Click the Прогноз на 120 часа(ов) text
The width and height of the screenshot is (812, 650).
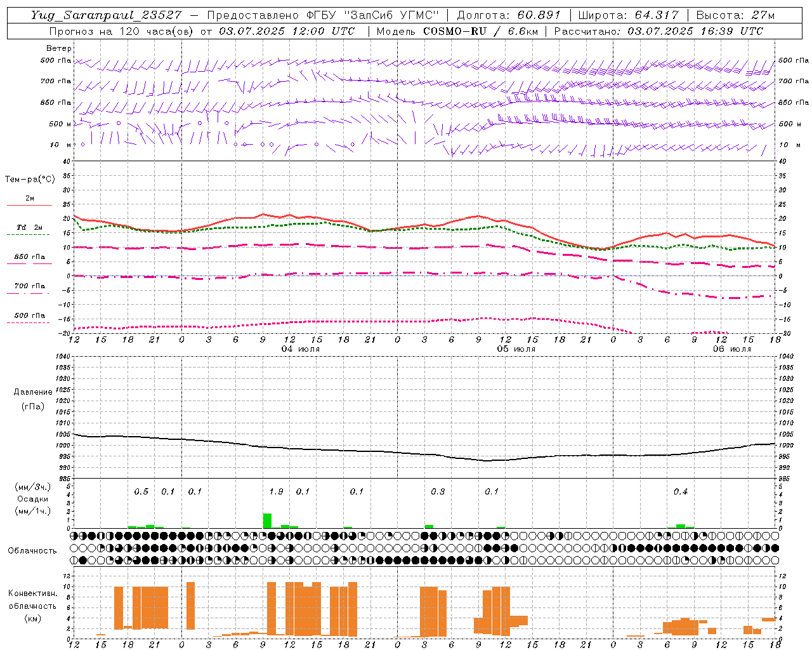point(122,31)
